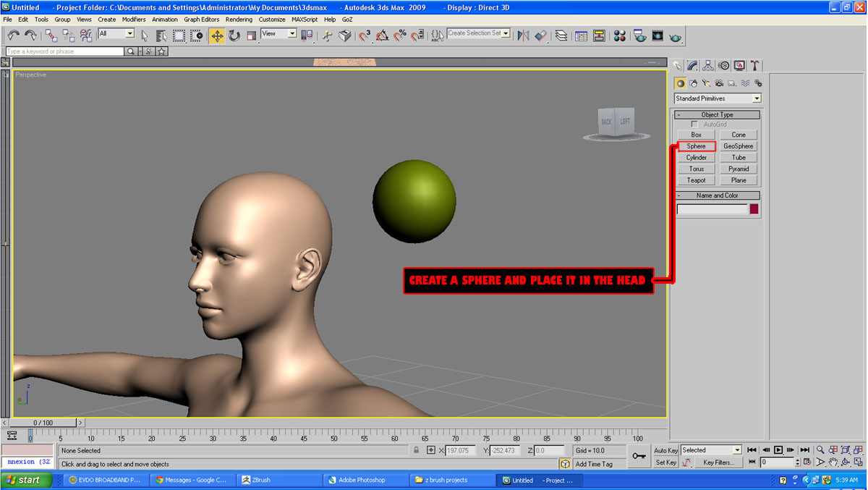Enable the AutoGrid checkbox
The image size is (868, 490).
(x=696, y=124)
